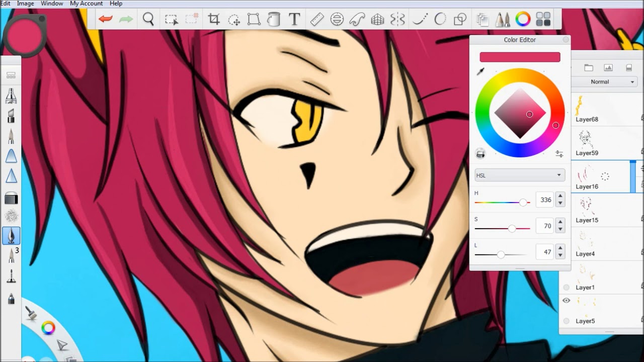Screen dimensions: 644x362
Task: Enable Steady Stroke tool
Action: point(420,19)
